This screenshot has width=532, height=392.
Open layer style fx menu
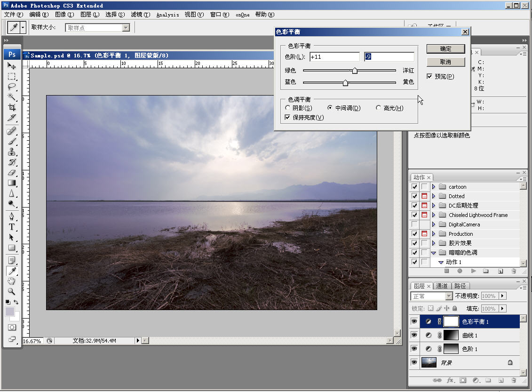[450, 380]
